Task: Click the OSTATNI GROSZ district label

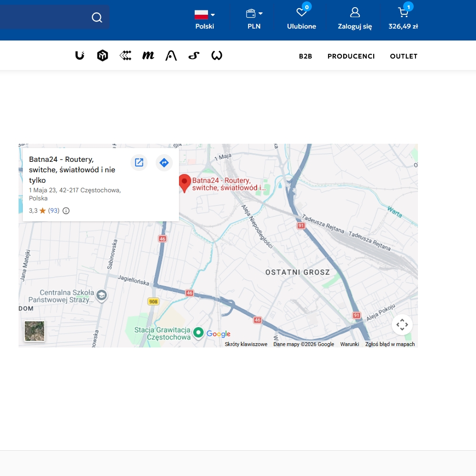Action: tap(297, 272)
